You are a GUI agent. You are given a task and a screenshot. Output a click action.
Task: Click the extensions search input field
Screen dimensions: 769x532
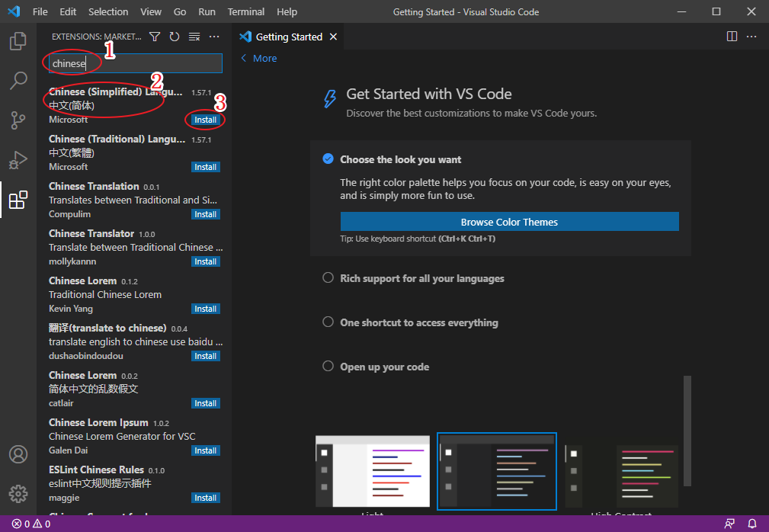(136, 63)
